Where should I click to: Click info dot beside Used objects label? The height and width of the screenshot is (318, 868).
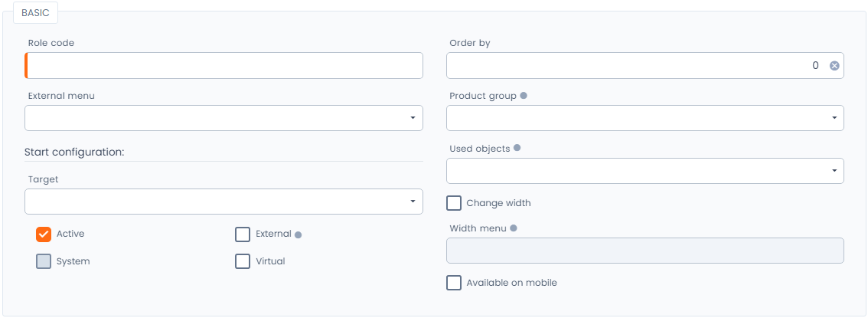[517, 149]
